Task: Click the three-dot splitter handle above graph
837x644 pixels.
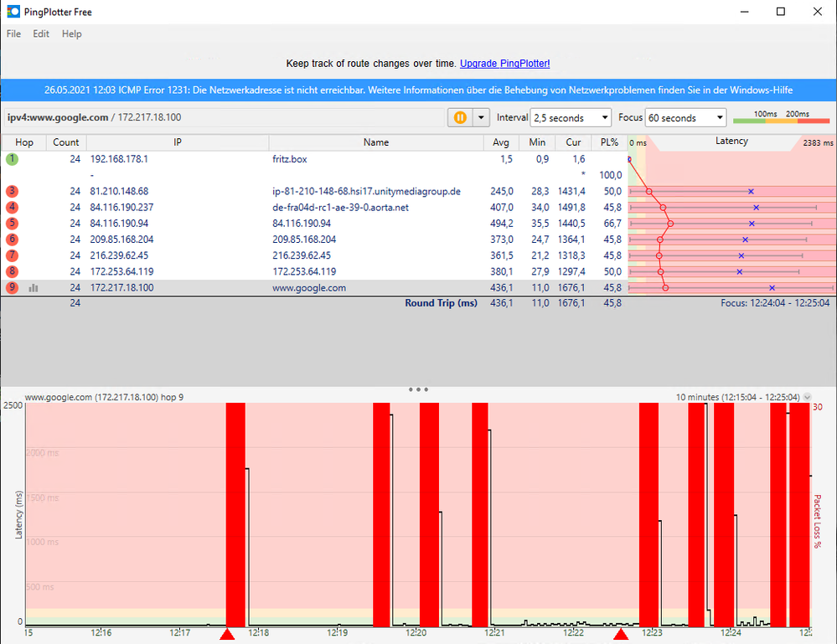Action: (418, 389)
